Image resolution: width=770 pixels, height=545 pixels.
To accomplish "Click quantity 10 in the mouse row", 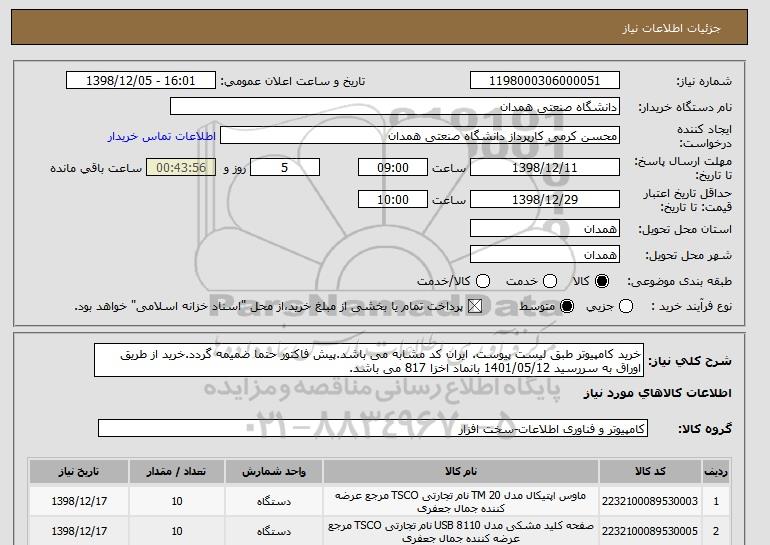I will pyautogui.click(x=177, y=501).
